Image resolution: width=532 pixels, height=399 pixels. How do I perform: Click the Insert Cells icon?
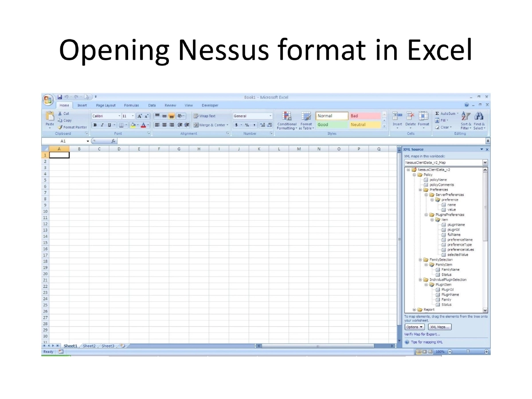click(x=397, y=116)
